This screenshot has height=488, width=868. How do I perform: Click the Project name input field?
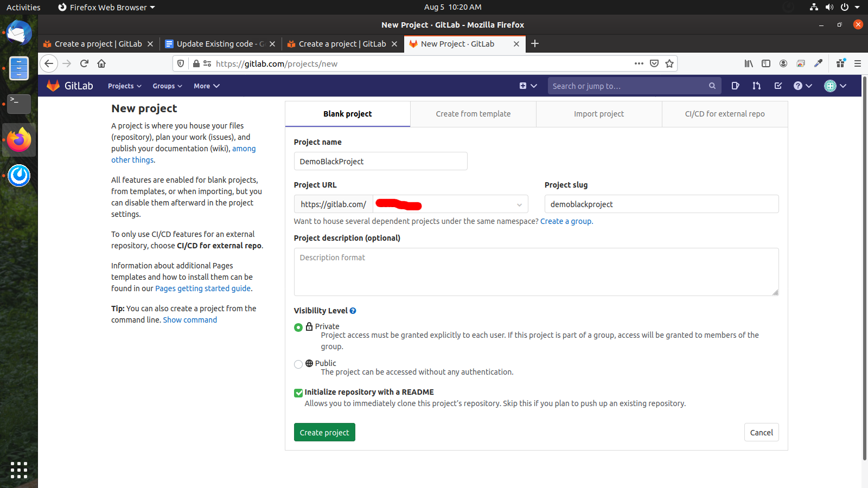tap(380, 162)
